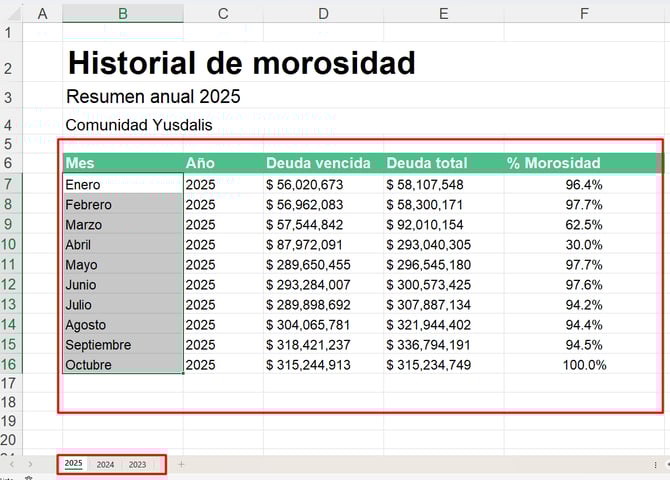This screenshot has width=670, height=480.
Task: Open the 2023 sheet tab
Action: (137, 464)
